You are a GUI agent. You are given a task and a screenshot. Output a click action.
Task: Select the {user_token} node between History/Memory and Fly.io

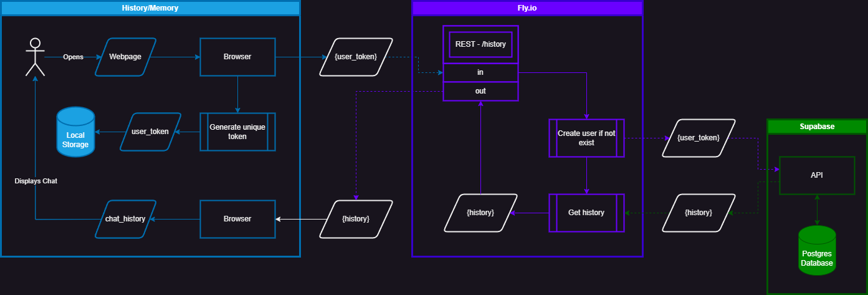coord(356,57)
